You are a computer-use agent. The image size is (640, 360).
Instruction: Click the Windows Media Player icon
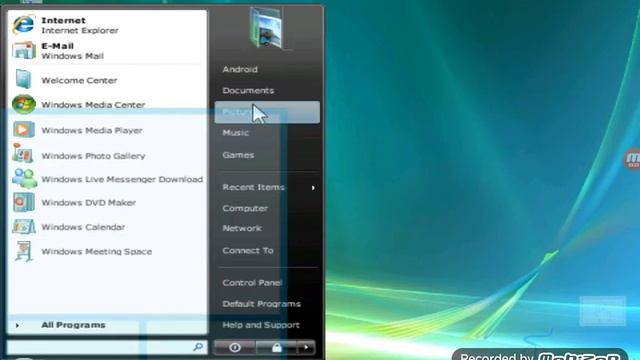[x=23, y=130]
